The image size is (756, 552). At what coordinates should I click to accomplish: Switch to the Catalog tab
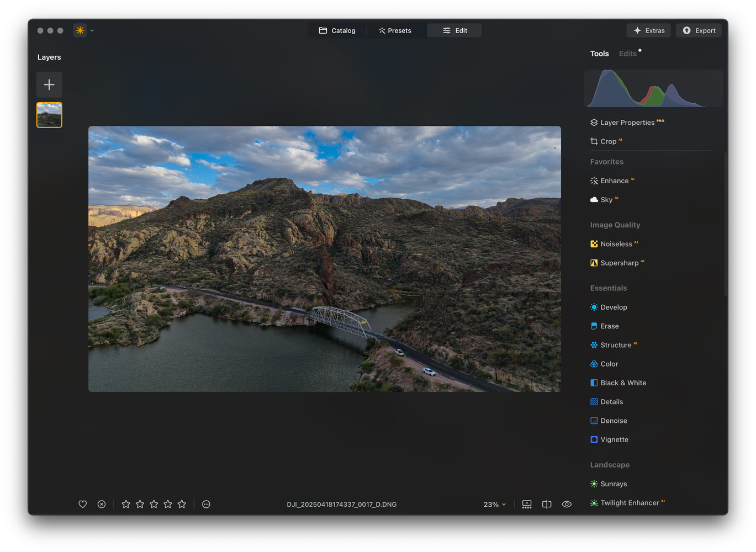click(337, 30)
